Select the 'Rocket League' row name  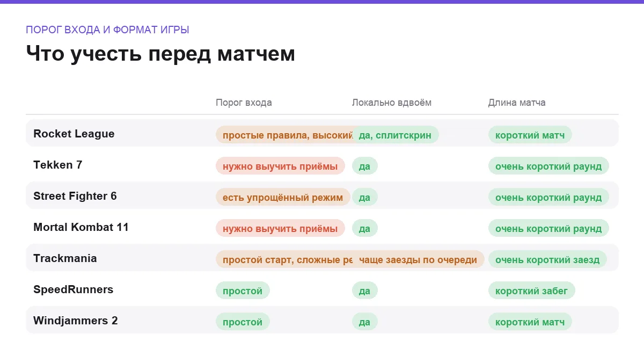tap(74, 134)
